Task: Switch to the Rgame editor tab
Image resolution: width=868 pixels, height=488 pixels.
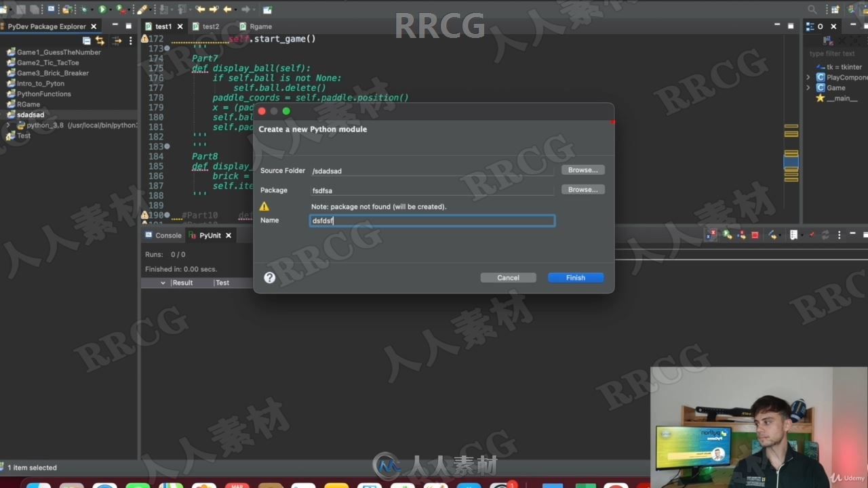Action: [256, 26]
